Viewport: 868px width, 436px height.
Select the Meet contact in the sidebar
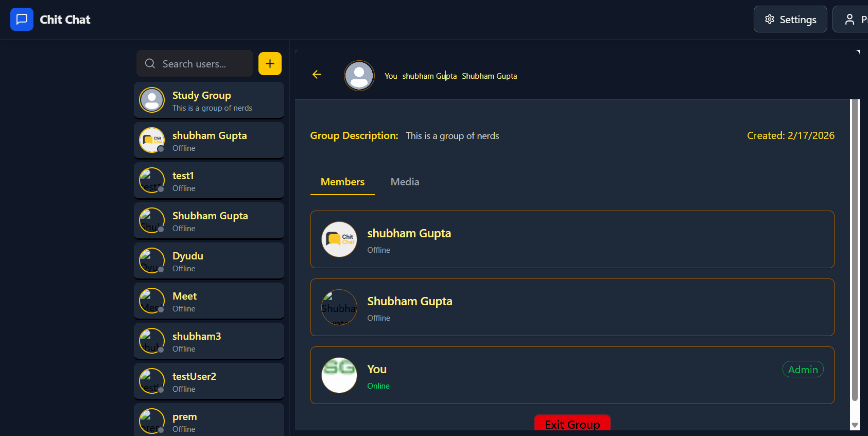(x=209, y=301)
